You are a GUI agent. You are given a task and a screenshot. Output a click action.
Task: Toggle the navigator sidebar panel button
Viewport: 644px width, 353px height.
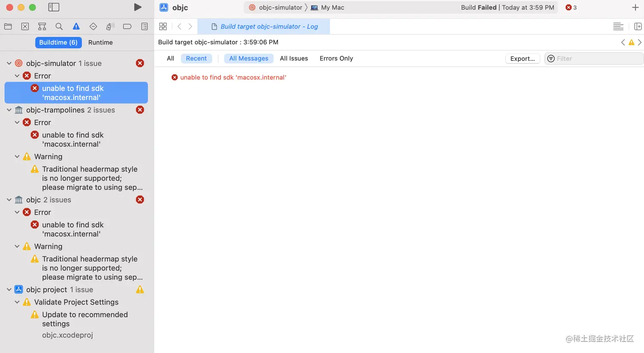pos(54,7)
